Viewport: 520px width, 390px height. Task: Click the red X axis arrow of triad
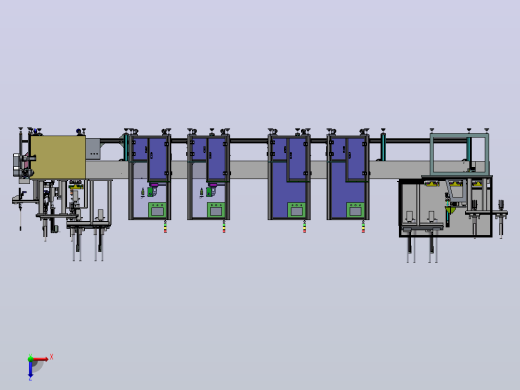(x=41, y=359)
